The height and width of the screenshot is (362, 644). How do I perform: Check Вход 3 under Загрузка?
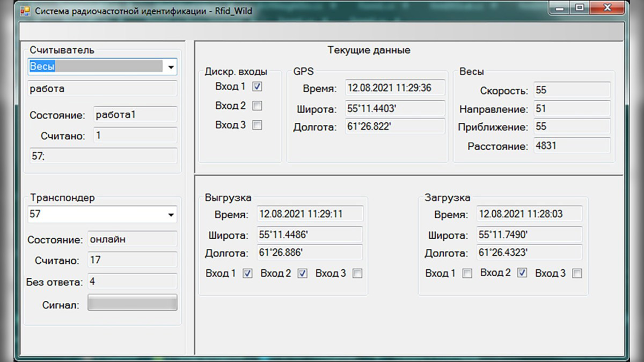tap(577, 274)
